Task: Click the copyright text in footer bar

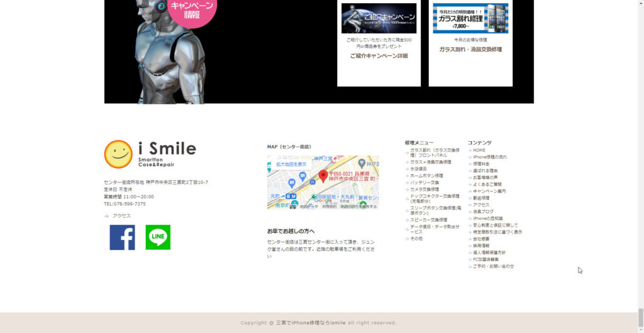Action: click(x=318, y=323)
